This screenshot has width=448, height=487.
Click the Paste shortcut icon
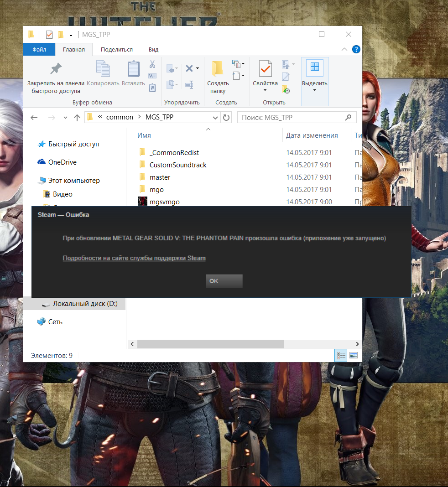pos(152,88)
